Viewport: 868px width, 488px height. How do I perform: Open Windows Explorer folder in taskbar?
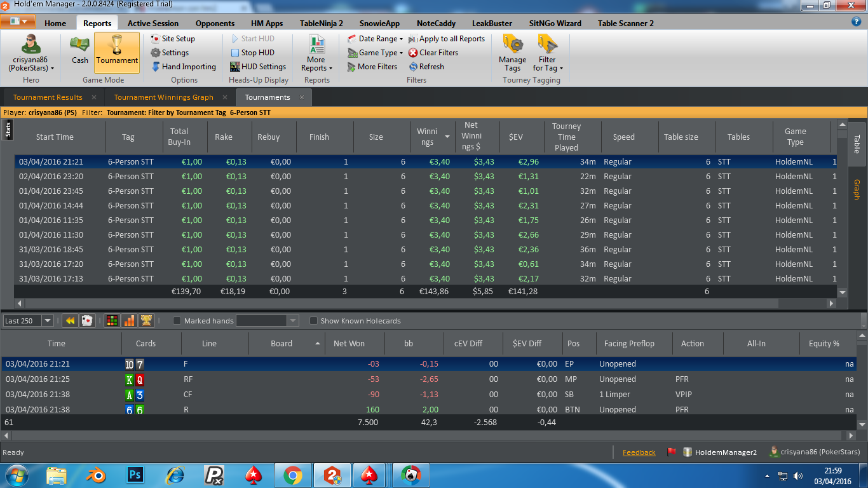coord(57,475)
